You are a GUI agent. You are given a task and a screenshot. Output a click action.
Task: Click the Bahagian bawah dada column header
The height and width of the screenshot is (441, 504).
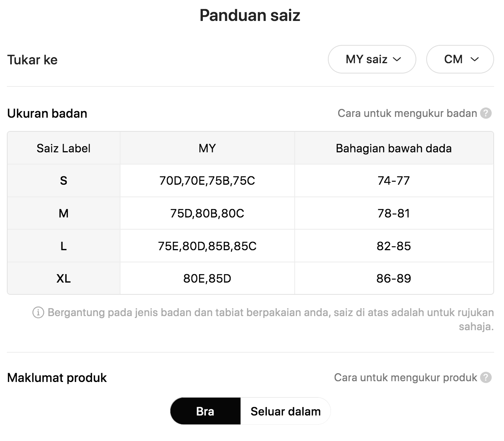point(394,148)
